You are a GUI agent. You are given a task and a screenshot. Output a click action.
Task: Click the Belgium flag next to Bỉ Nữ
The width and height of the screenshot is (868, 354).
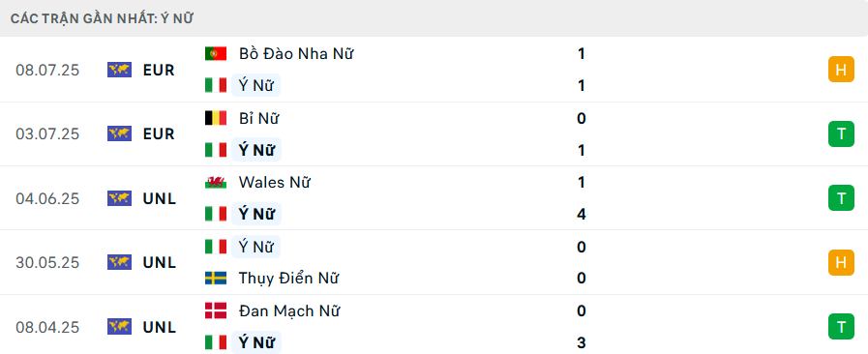pyautogui.click(x=216, y=118)
